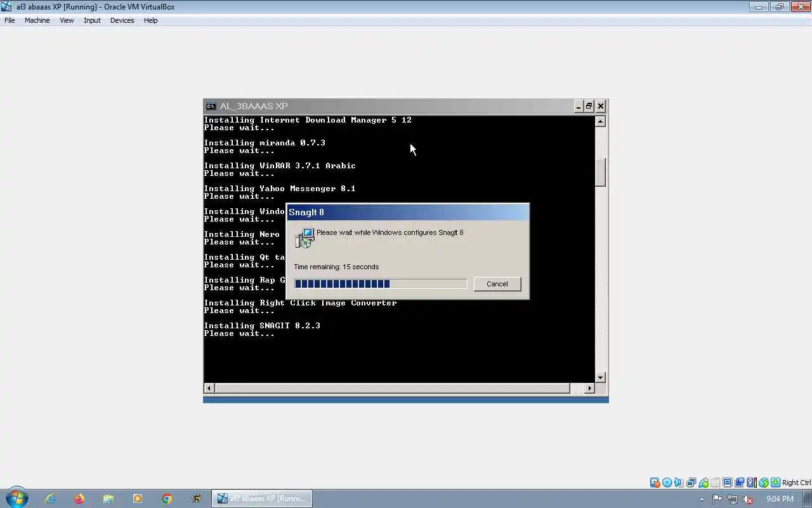812x508 pixels.
Task: Click the console scroll left arrow
Action: 209,388
